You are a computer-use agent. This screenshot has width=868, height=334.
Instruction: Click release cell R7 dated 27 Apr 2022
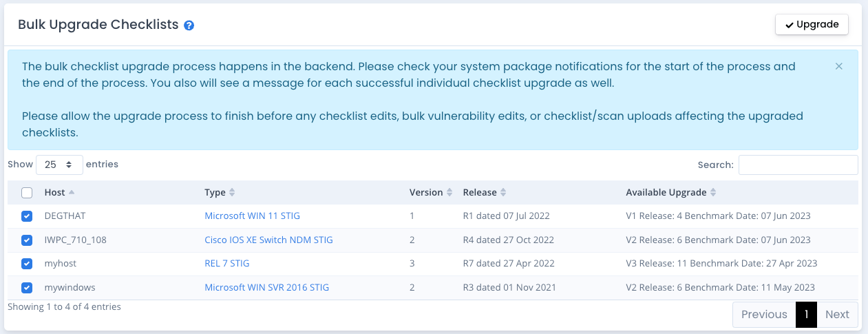[508, 263]
